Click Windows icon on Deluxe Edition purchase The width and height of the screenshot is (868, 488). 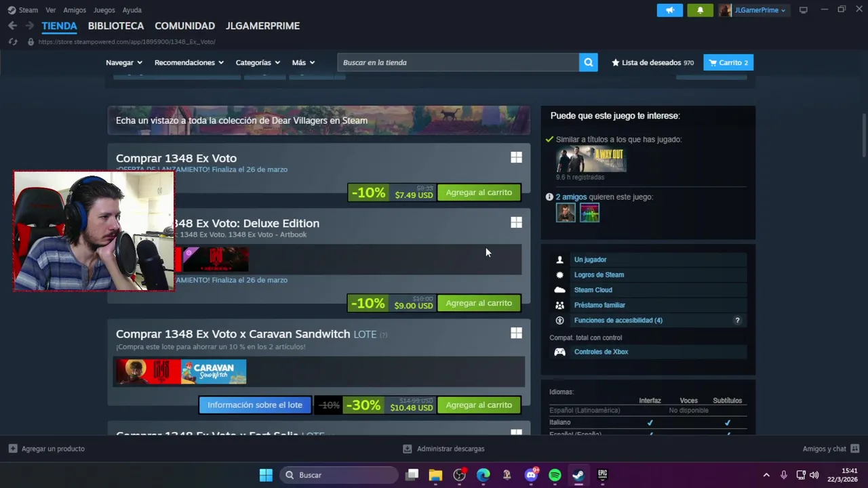pos(516,222)
